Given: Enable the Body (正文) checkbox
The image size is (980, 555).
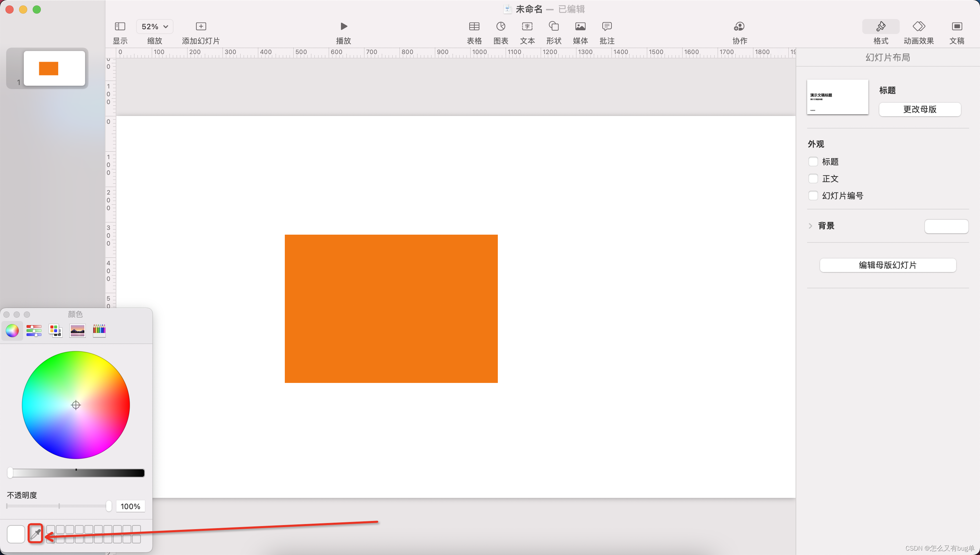Looking at the screenshot, I should (x=813, y=179).
